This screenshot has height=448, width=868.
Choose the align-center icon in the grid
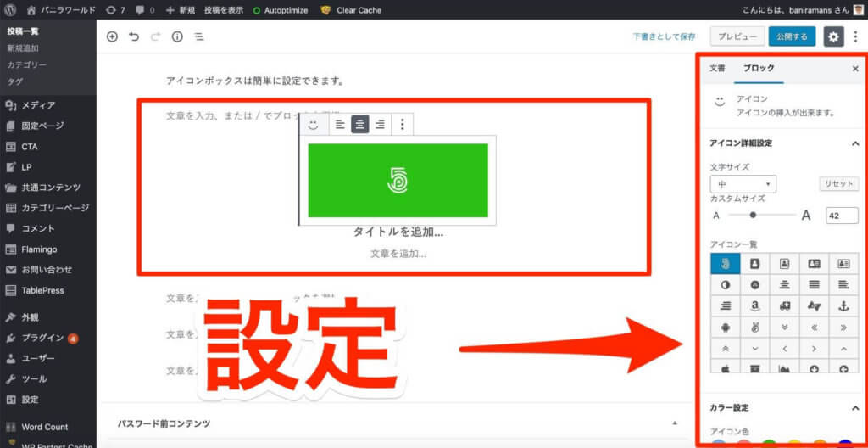[x=784, y=285]
